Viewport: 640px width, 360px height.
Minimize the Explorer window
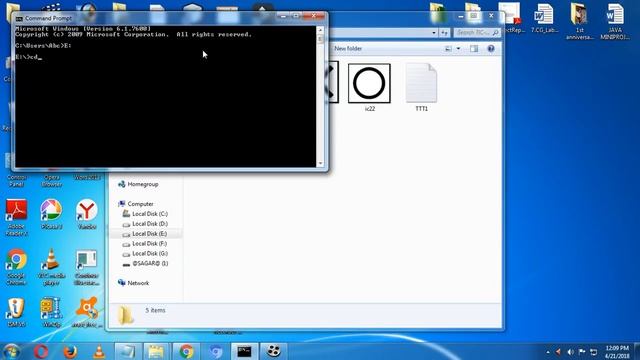[461, 16]
